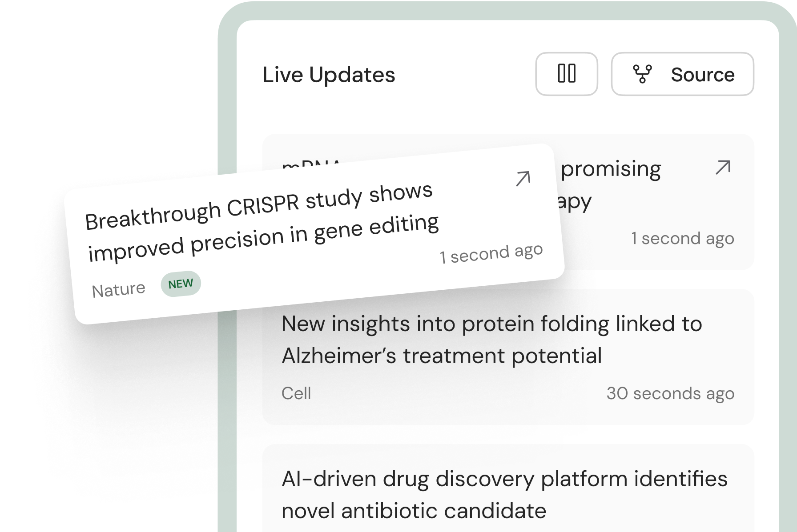Click the Live Updates heading
Screen dimensions: 797x532
[x=329, y=75]
